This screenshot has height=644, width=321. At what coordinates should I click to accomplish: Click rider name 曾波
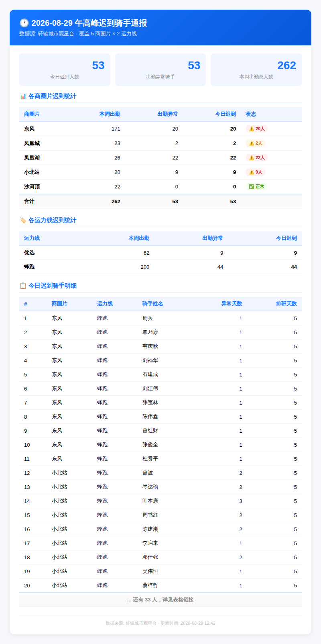coord(148,473)
